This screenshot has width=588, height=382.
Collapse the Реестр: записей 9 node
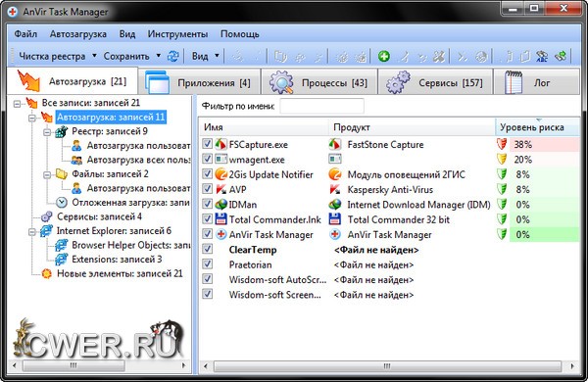click(47, 132)
